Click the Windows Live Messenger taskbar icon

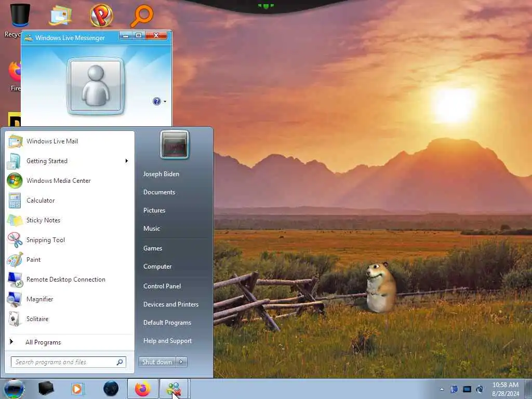click(x=174, y=389)
